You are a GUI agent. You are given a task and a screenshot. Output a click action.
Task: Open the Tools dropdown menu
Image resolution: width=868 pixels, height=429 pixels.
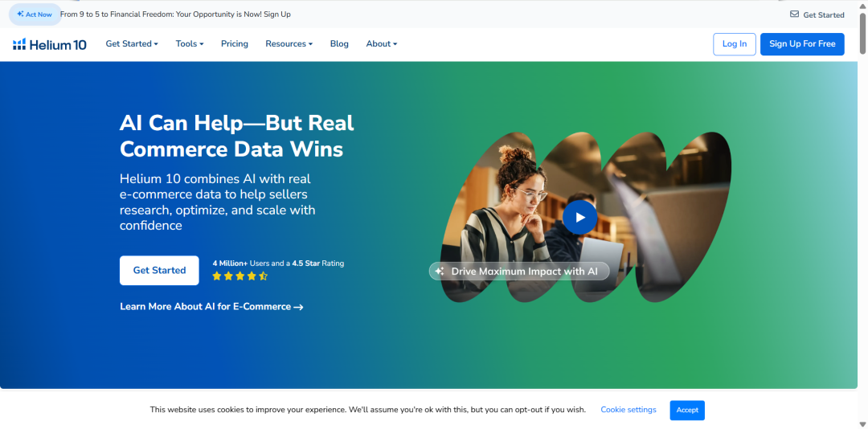coord(190,44)
